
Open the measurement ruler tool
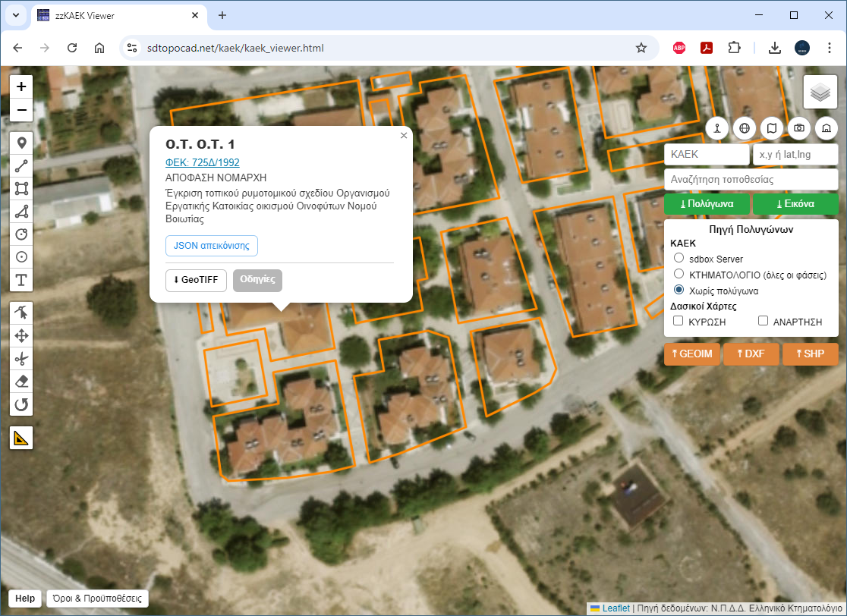(21, 438)
